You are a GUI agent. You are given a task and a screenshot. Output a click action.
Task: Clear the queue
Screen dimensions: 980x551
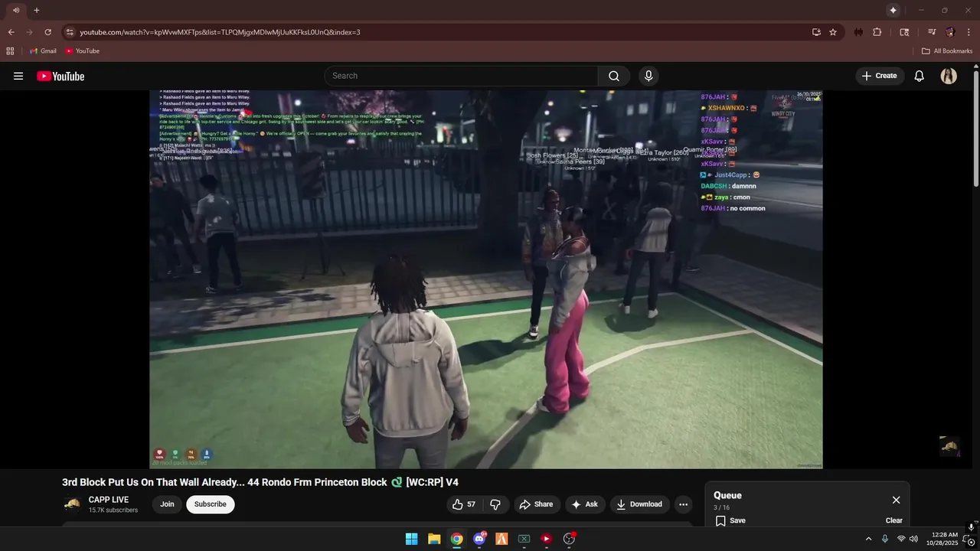tap(894, 520)
